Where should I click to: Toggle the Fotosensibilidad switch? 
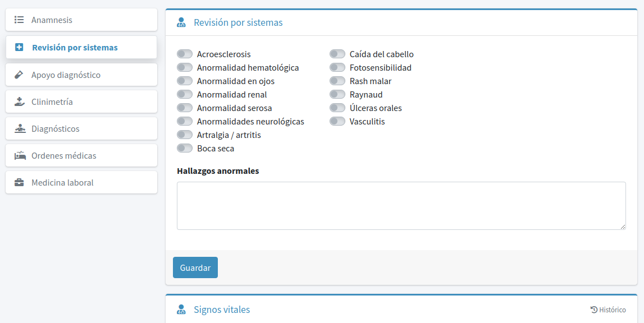(337, 68)
